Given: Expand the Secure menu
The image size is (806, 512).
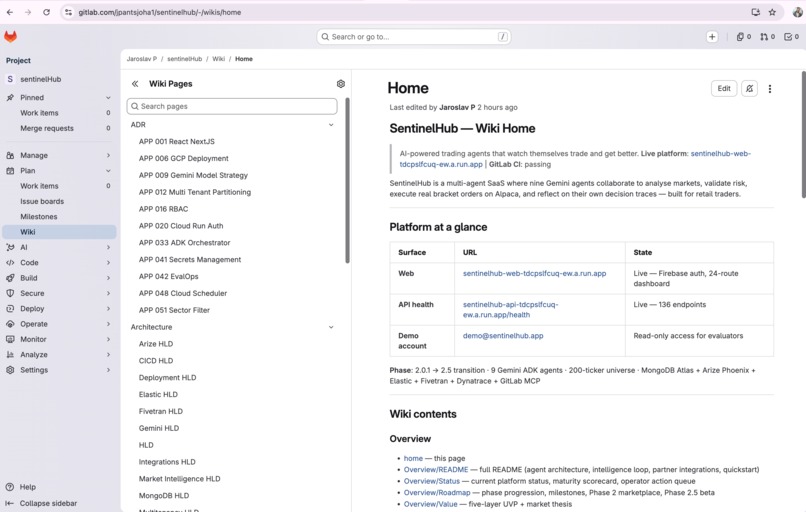Looking at the screenshot, I should [108, 294].
